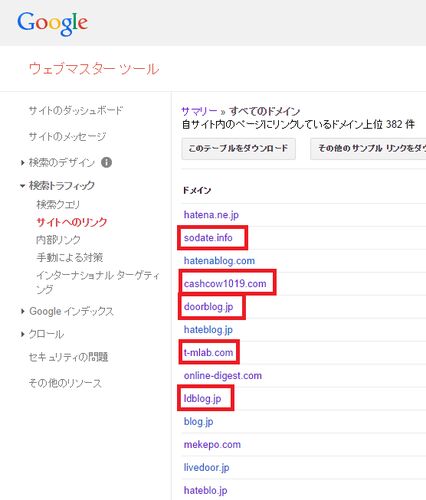
Task: Go back via サマリー breadcrumb link
Action: (199, 111)
